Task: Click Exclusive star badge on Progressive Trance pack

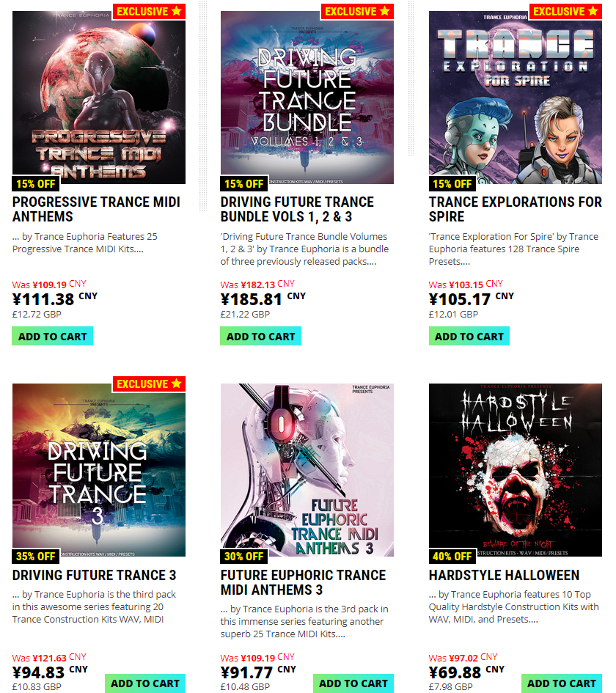Action: [x=149, y=11]
